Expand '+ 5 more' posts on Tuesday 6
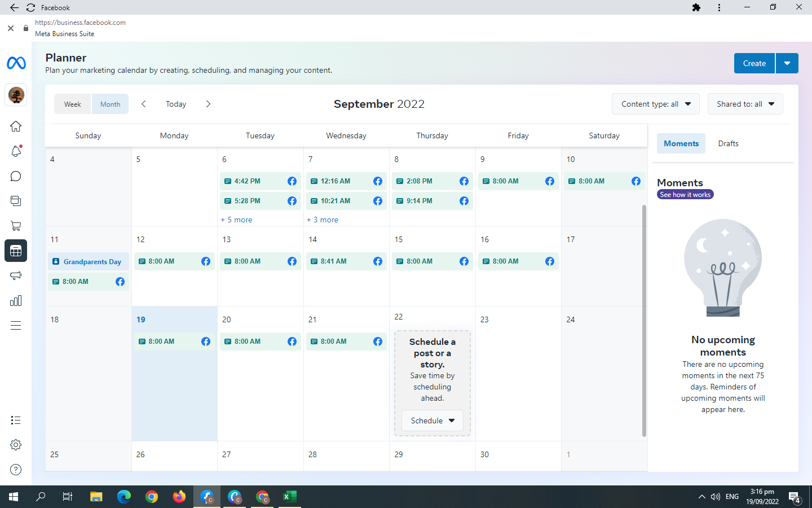This screenshot has width=812, height=508. [x=237, y=220]
